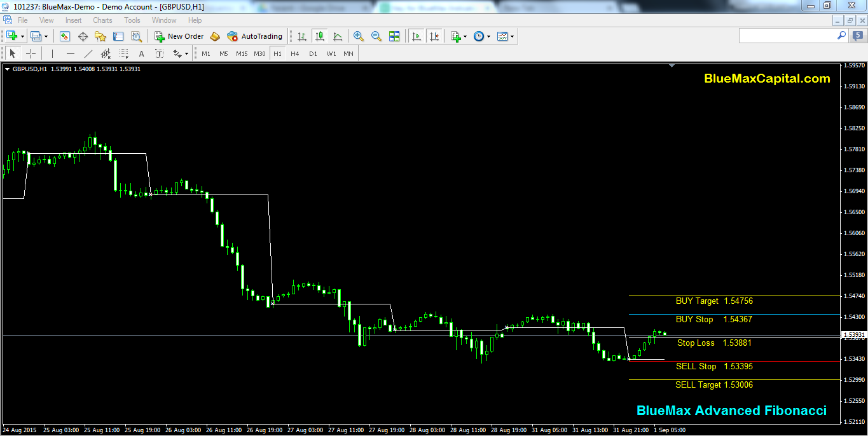Switch to the M1 timeframe
868x436 pixels.
coord(206,53)
